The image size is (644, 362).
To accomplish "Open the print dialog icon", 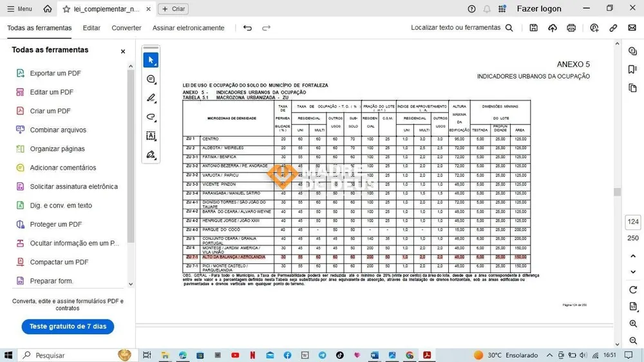I will click(x=571, y=28).
